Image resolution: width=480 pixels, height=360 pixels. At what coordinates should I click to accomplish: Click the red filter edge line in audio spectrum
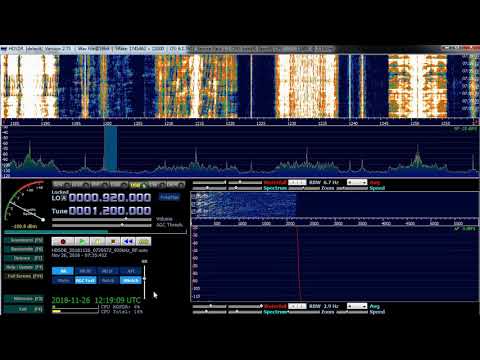tap(299, 264)
